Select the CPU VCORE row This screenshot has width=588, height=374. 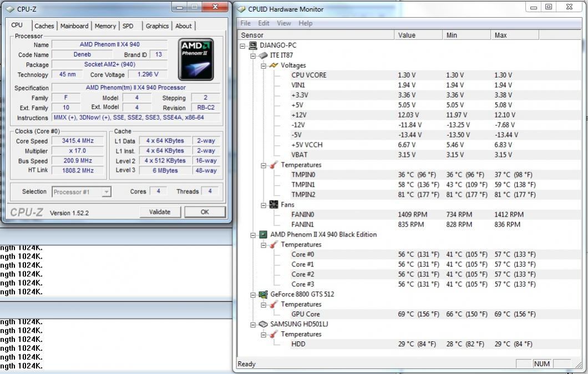pos(435,75)
